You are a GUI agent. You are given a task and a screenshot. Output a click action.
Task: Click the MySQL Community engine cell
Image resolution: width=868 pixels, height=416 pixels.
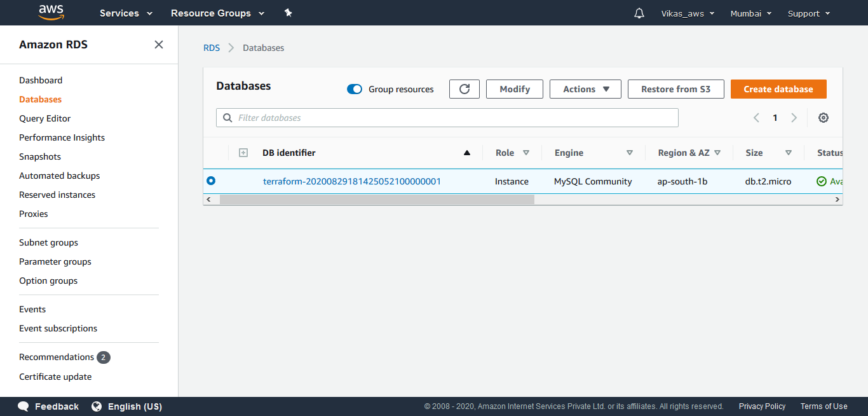(x=593, y=181)
